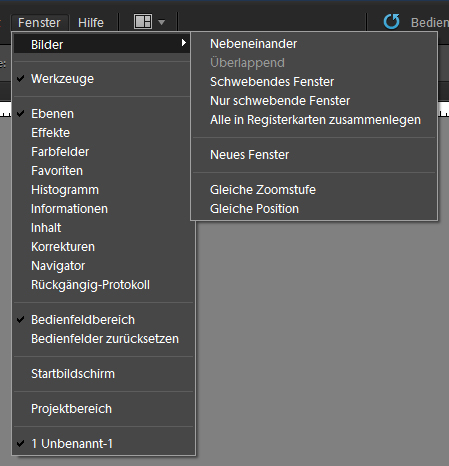
Task: Open the Fenster menu
Action: coord(39,23)
